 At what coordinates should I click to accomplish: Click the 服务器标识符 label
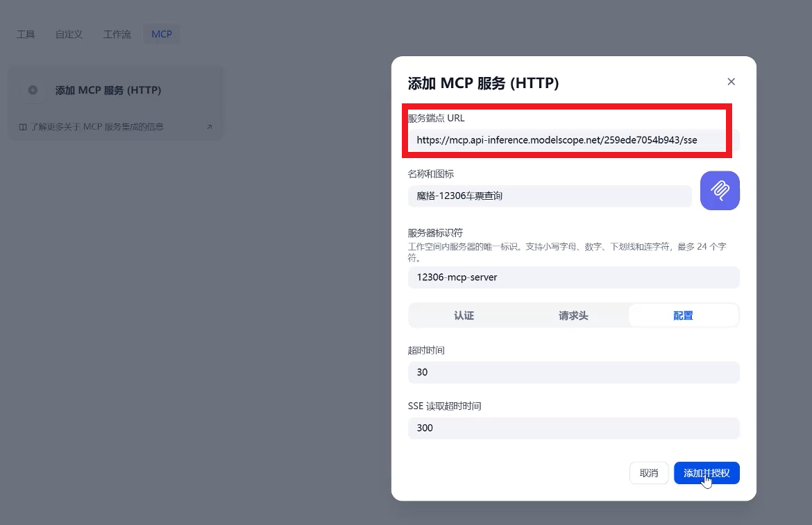tap(435, 233)
